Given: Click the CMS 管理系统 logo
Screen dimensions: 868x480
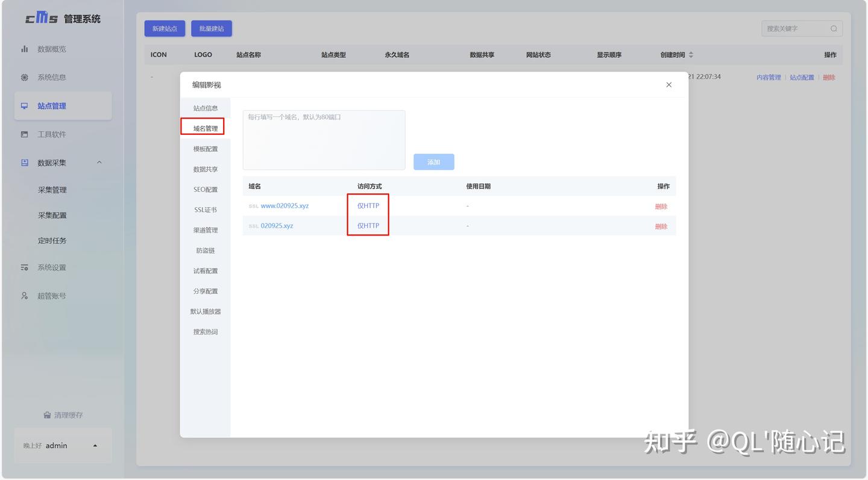Looking at the screenshot, I should [63, 19].
